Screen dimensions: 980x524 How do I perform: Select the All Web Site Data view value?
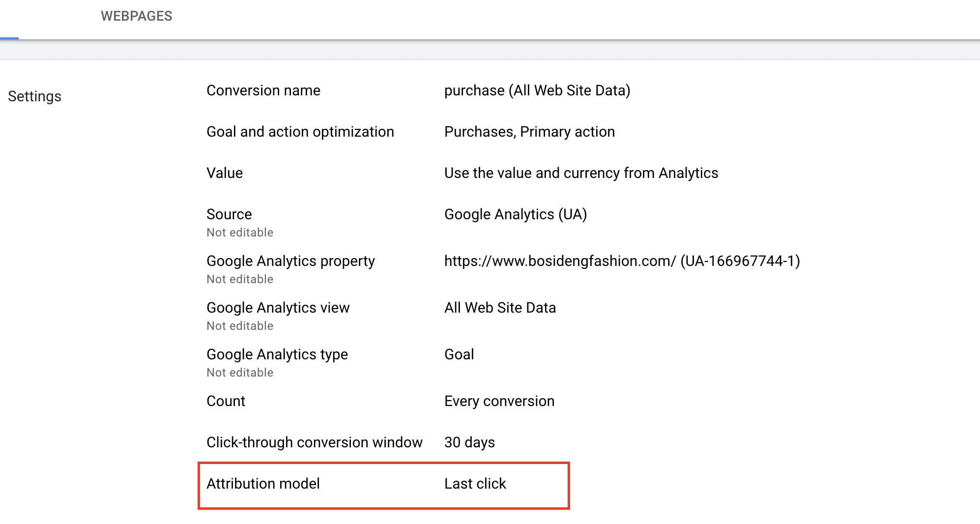pos(500,308)
